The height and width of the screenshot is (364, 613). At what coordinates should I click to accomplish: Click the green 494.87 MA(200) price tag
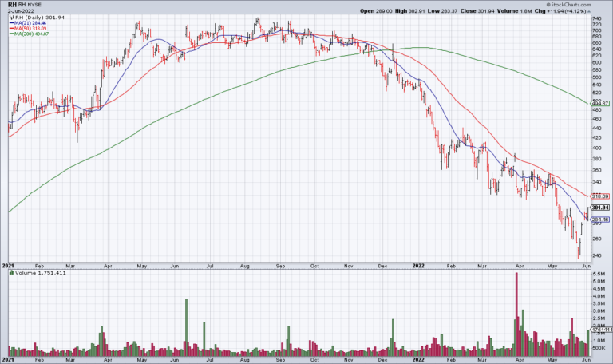tap(600, 103)
